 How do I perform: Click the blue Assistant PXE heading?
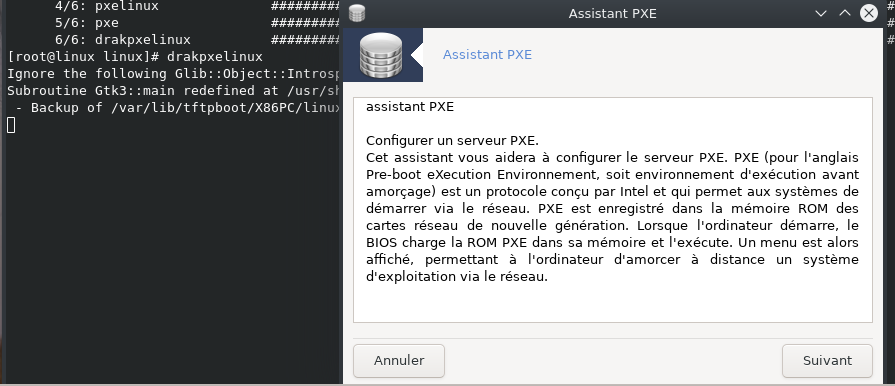[487, 55]
